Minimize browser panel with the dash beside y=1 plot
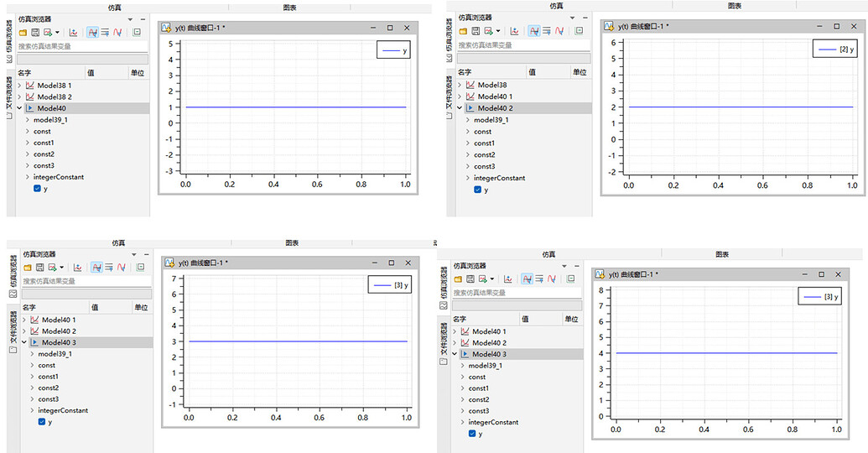The width and height of the screenshot is (868, 453). point(143,19)
